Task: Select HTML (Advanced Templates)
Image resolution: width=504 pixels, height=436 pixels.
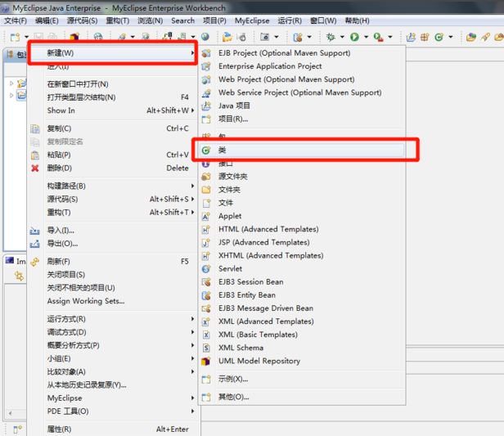Action: tap(302, 229)
